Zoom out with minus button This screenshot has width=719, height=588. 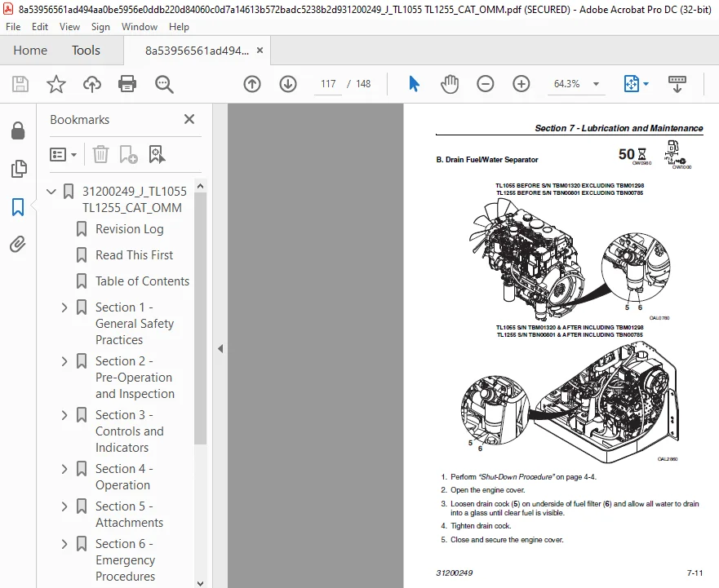(485, 84)
